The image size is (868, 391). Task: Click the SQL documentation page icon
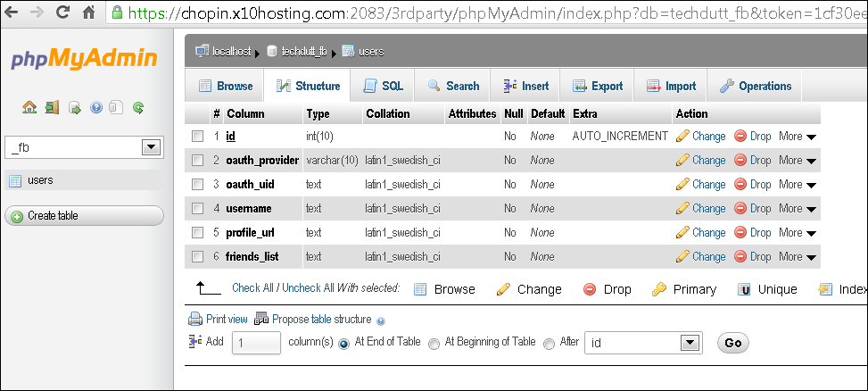(x=116, y=107)
